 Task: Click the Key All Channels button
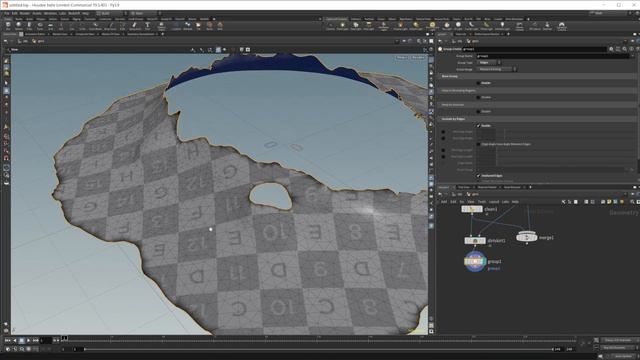[618, 340]
